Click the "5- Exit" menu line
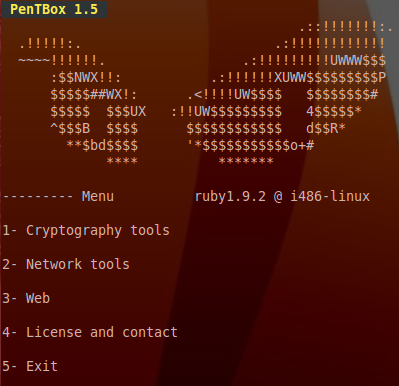The image size is (399, 386). (x=30, y=366)
